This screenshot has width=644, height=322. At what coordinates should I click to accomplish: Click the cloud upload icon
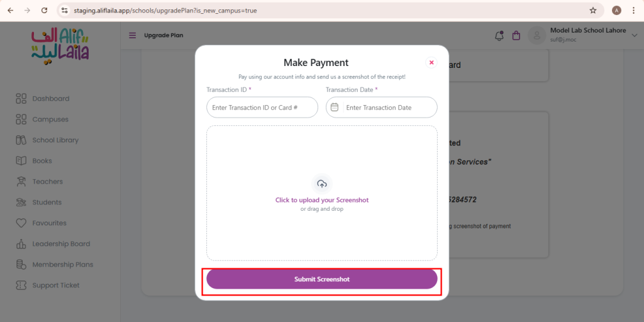pos(322,184)
